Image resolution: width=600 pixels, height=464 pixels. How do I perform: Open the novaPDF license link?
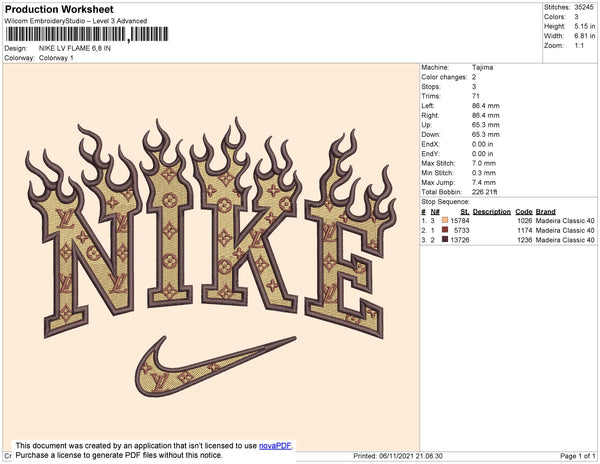tap(275, 446)
